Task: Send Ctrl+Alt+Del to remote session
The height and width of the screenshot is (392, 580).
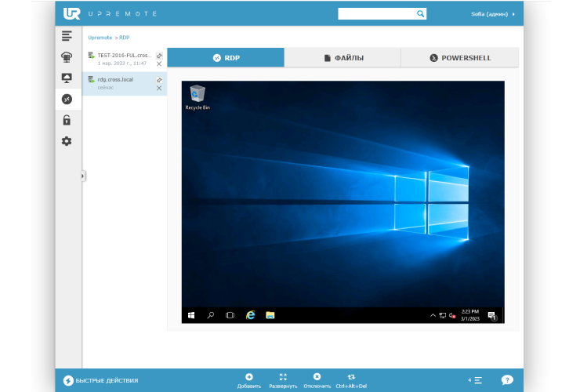Action: pos(351,377)
